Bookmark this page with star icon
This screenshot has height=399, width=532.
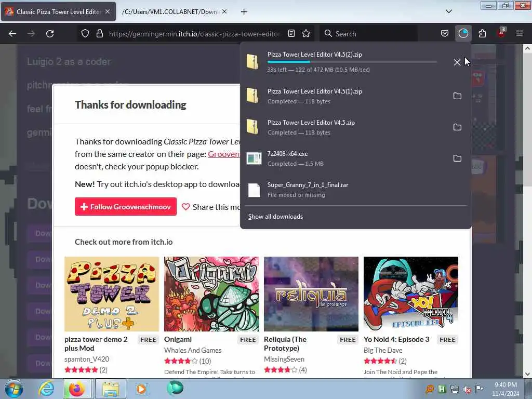pyautogui.click(x=306, y=34)
